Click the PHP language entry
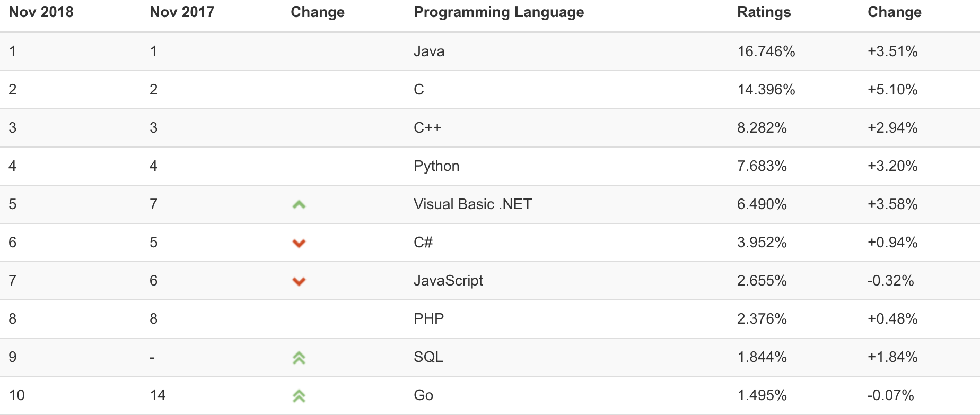Image resolution: width=980 pixels, height=415 pixels. (428, 319)
